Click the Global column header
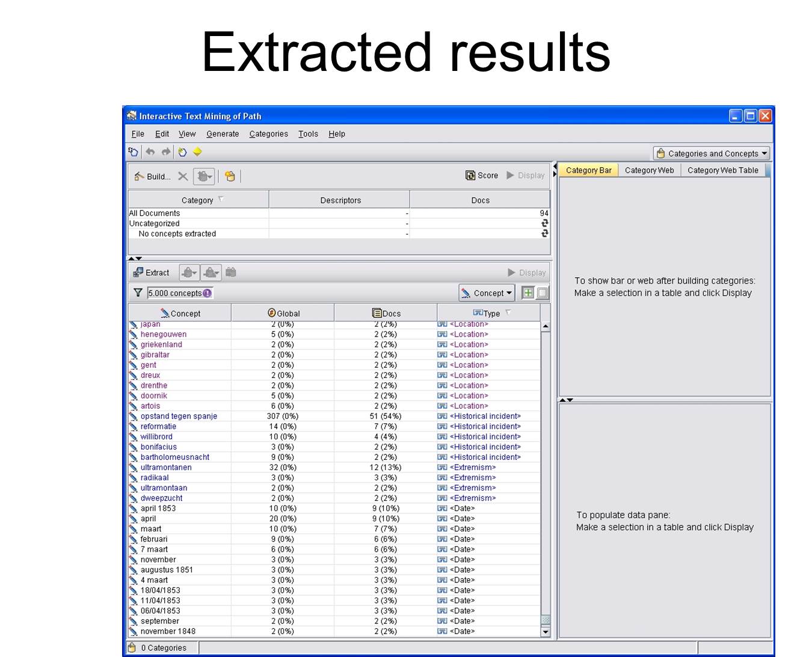812x657 pixels. (283, 313)
